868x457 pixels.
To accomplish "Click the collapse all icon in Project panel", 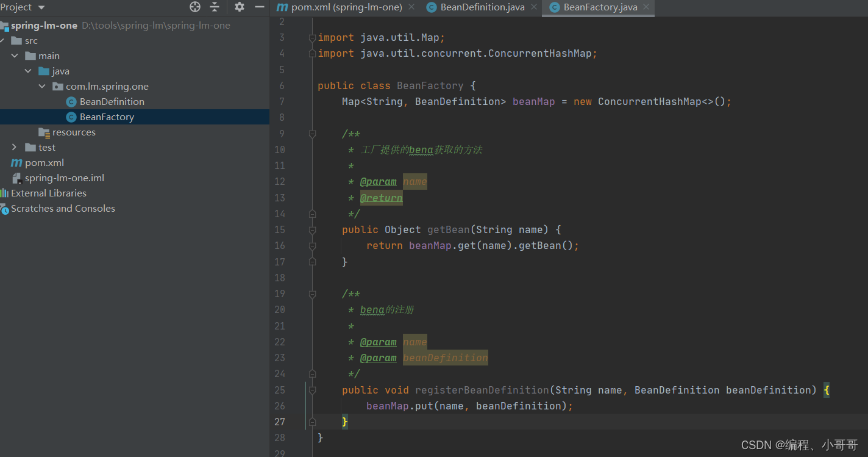I will (x=215, y=7).
